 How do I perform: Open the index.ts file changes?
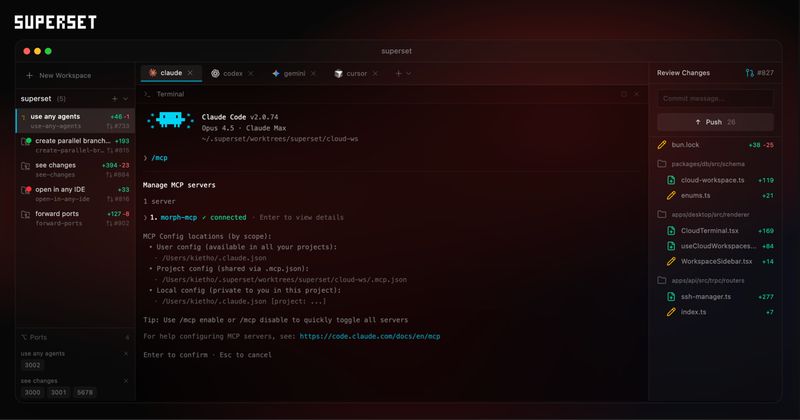pos(719,312)
